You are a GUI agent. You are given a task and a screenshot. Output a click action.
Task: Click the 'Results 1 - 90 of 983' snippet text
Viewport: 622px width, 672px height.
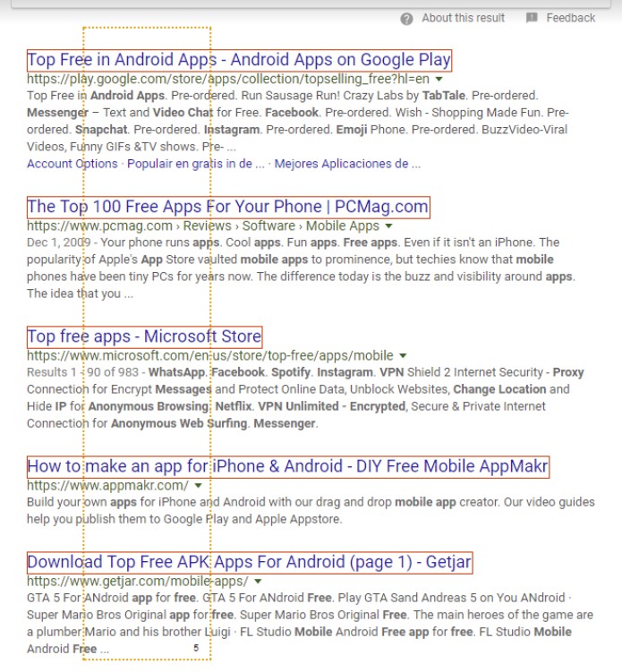(x=82, y=372)
